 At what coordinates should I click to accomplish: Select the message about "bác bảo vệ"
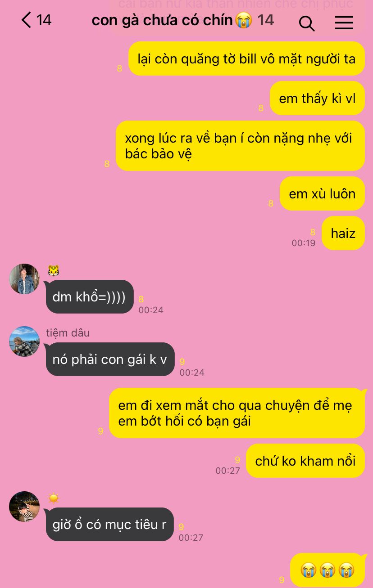[240, 146]
